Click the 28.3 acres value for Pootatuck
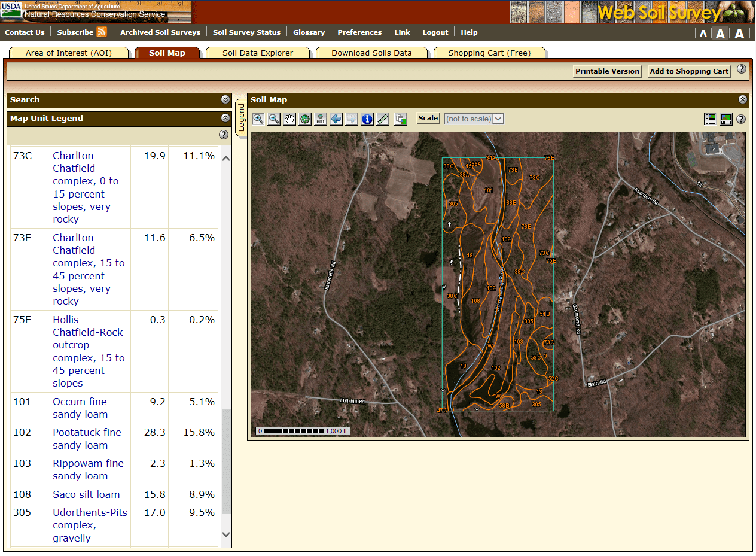 pyautogui.click(x=155, y=432)
